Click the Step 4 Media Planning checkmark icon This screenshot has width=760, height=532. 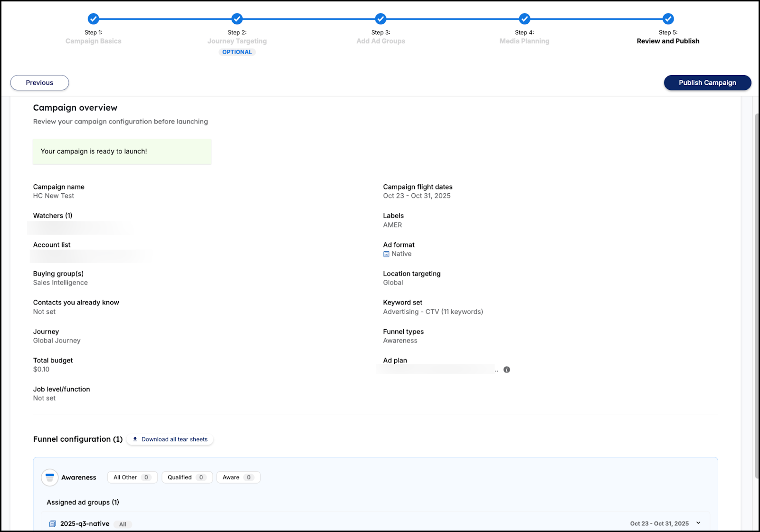click(524, 19)
